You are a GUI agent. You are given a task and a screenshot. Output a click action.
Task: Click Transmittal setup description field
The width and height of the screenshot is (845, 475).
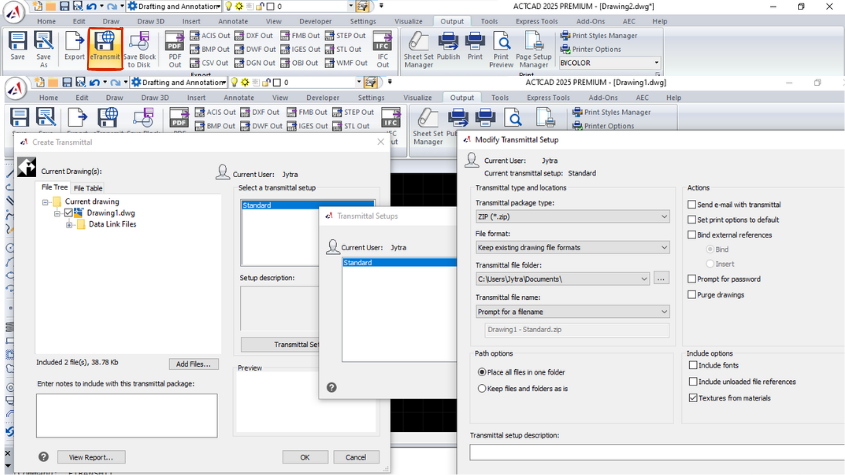(656, 453)
